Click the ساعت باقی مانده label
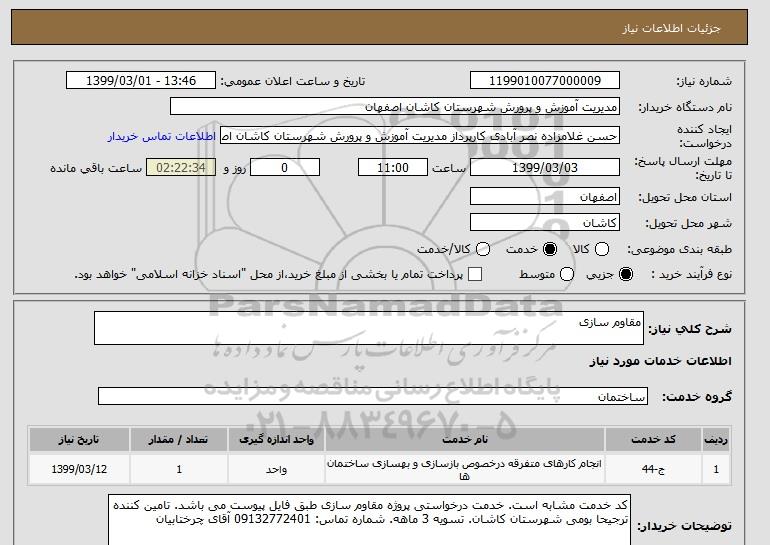This screenshot has width=770, height=545. 96,168
